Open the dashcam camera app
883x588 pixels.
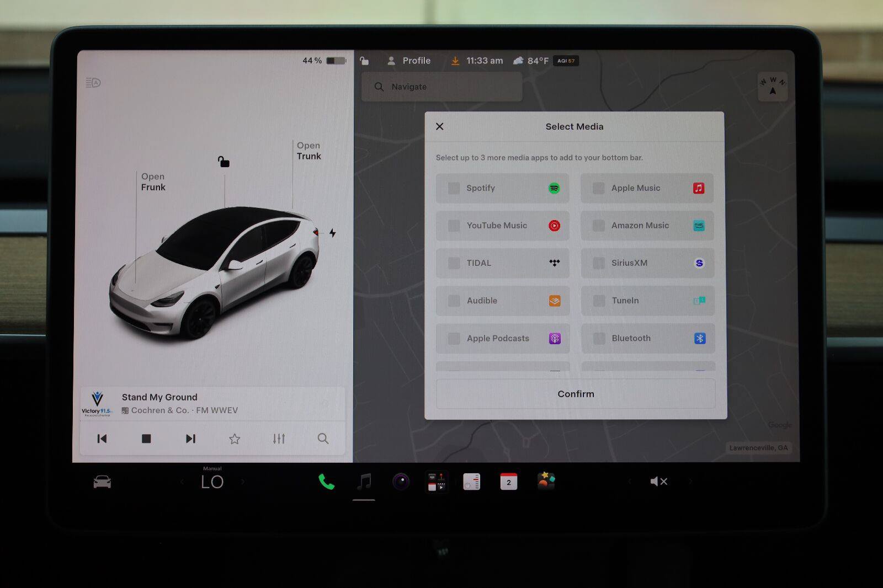click(401, 482)
